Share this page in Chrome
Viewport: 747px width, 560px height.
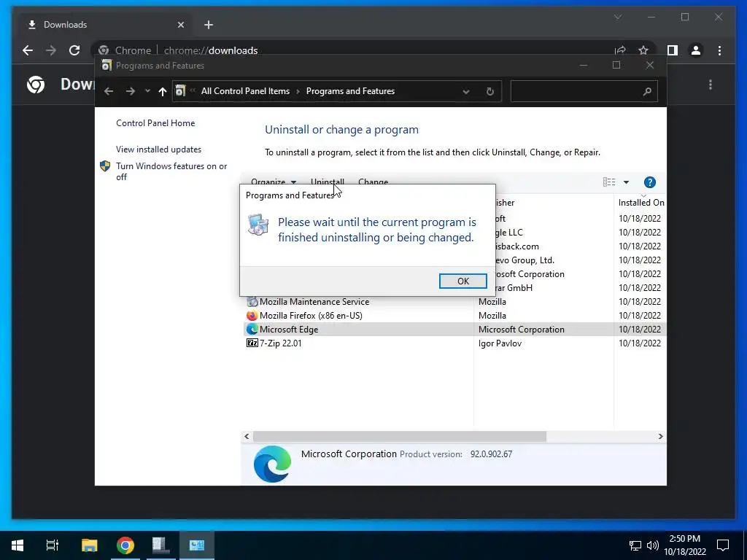[x=620, y=50]
